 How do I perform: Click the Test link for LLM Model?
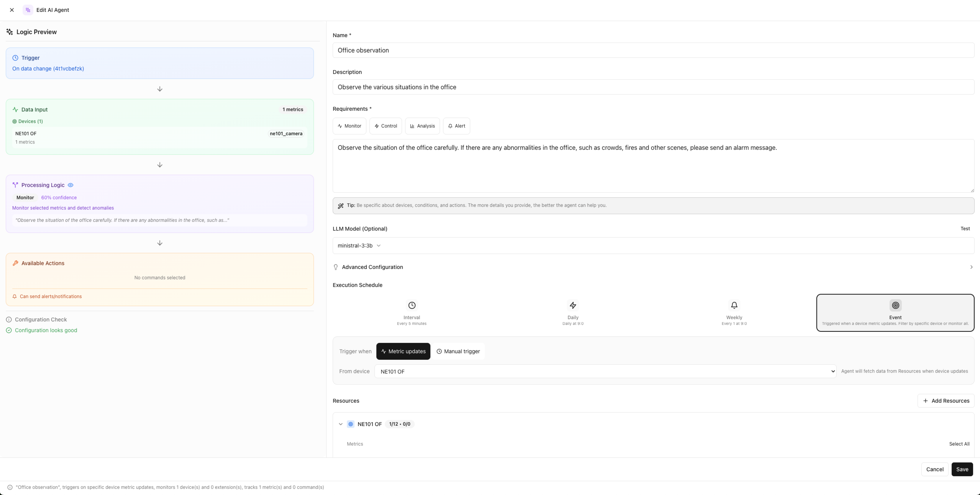(965, 228)
